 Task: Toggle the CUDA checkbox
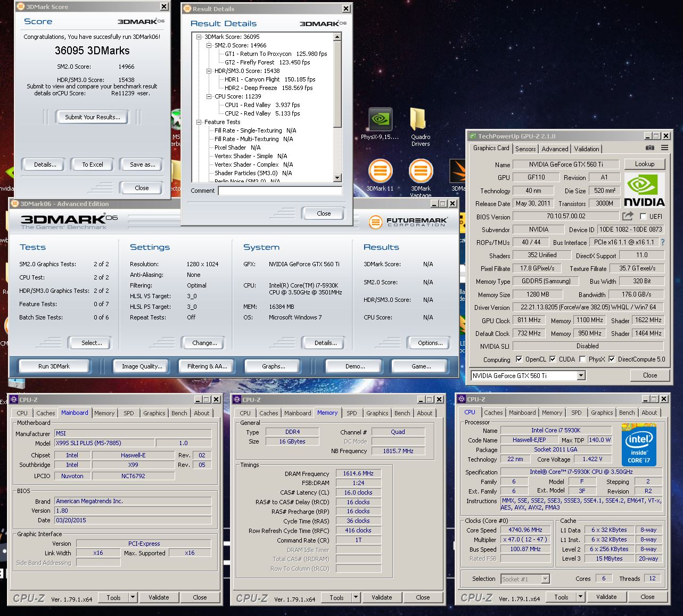[553, 359]
